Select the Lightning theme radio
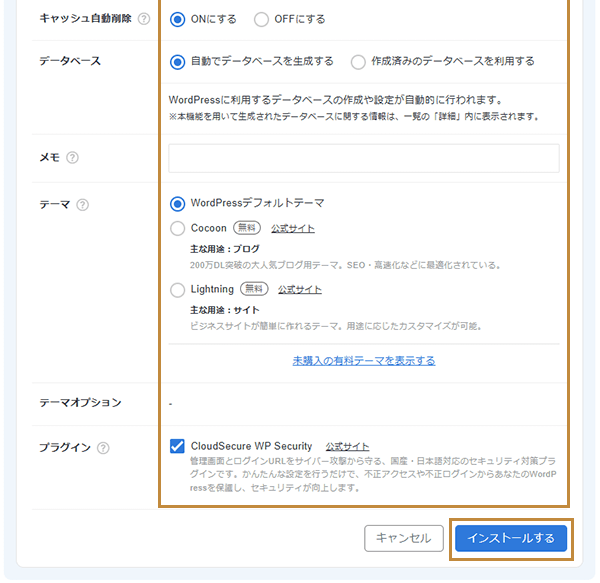Viewport: 600px width, 583px height. (x=178, y=290)
